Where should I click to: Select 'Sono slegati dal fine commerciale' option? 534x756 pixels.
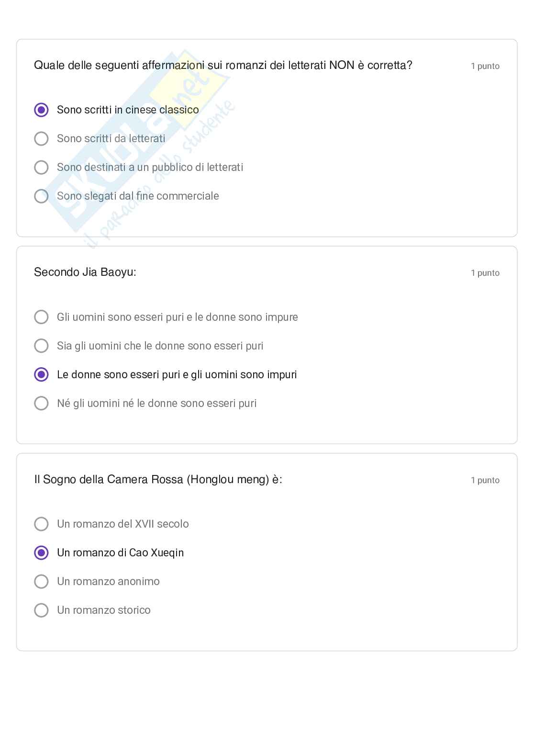42,196
